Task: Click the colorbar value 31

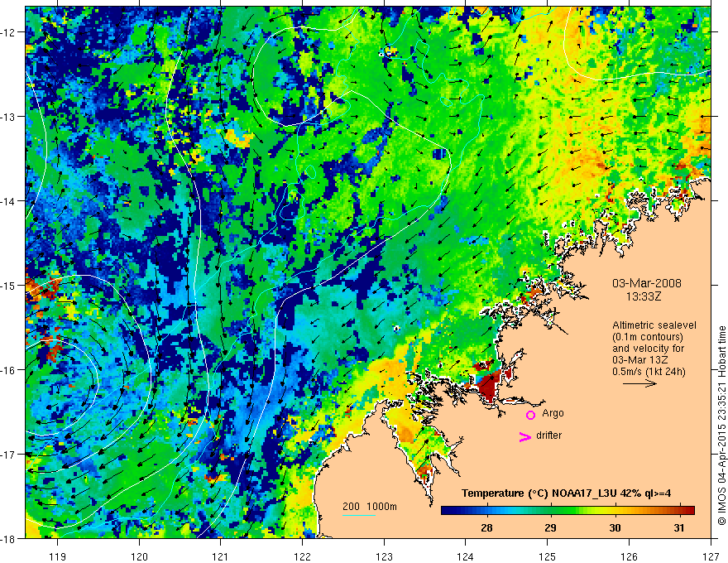Action: pos(679,528)
